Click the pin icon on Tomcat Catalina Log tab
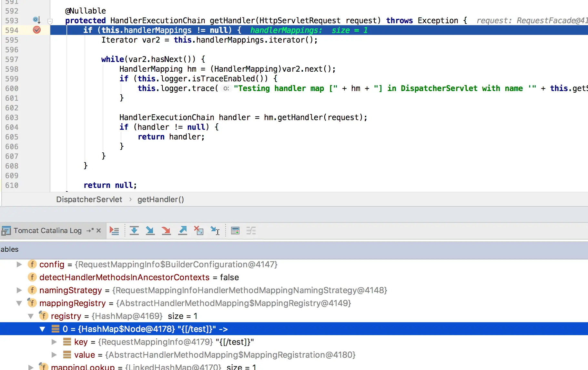Viewport: 588px width, 370px height. [90, 231]
